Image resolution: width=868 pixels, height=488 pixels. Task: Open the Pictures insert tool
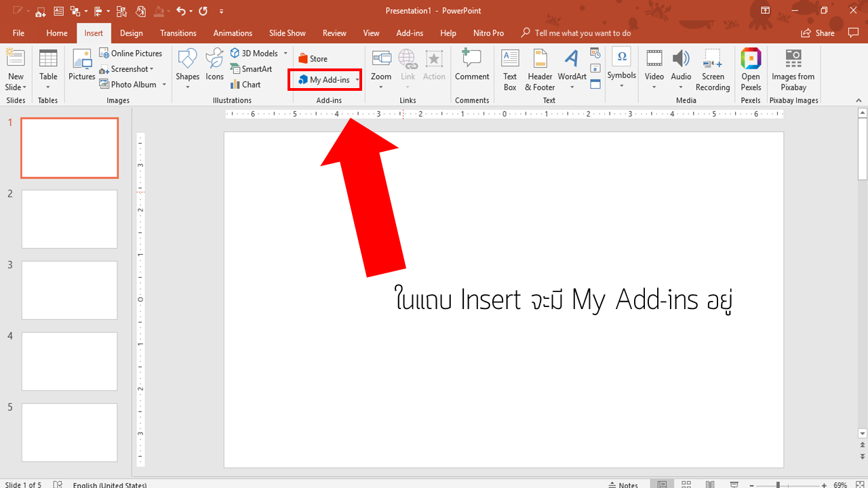(81, 68)
